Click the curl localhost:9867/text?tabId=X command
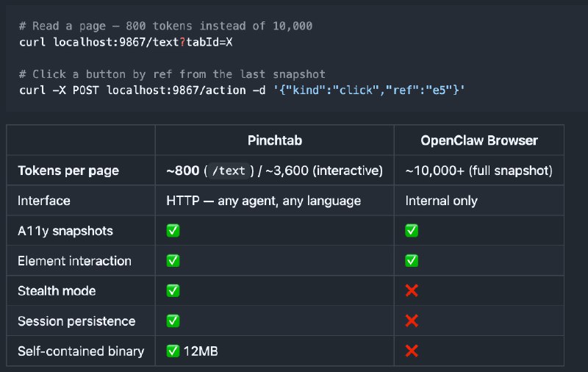The width and height of the screenshot is (588, 372). 126,42
